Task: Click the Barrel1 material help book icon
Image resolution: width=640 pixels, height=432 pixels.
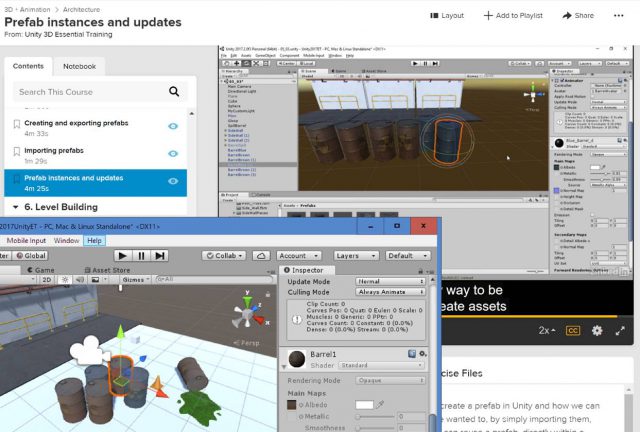Action: 412,354
